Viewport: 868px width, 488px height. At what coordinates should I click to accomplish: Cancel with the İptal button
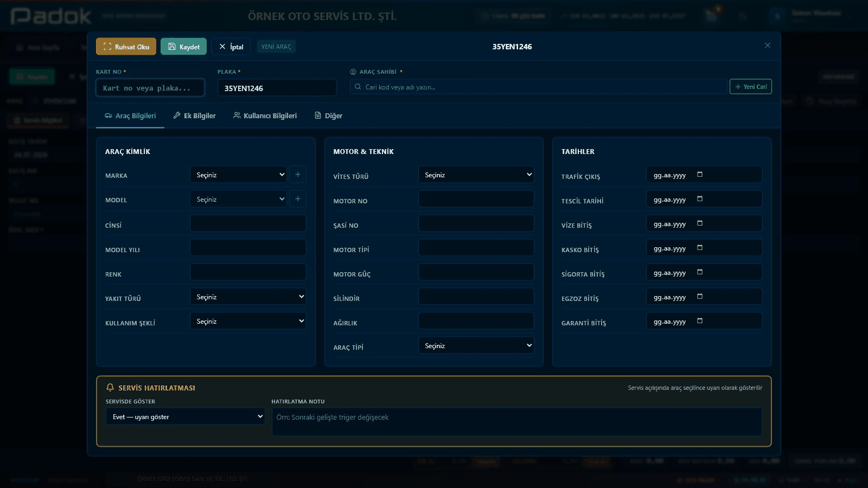231,47
